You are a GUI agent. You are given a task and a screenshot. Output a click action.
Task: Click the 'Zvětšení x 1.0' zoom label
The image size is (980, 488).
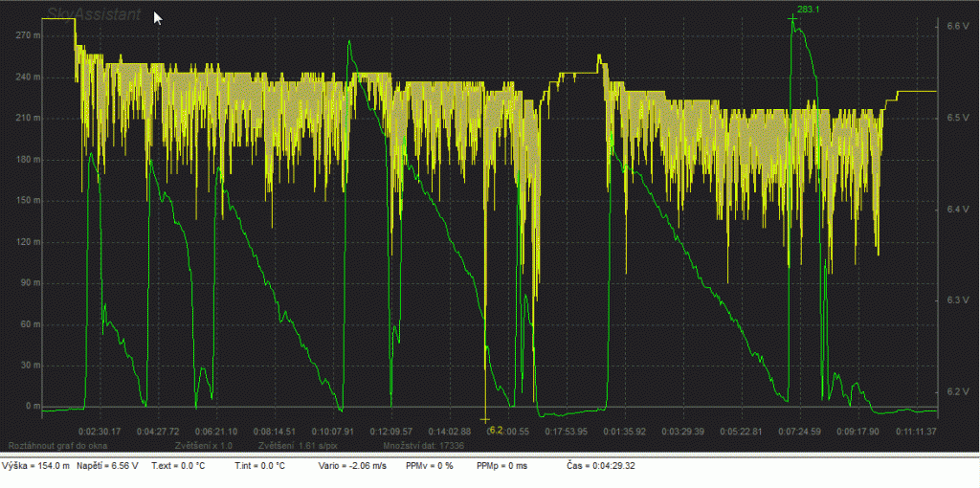(x=204, y=446)
